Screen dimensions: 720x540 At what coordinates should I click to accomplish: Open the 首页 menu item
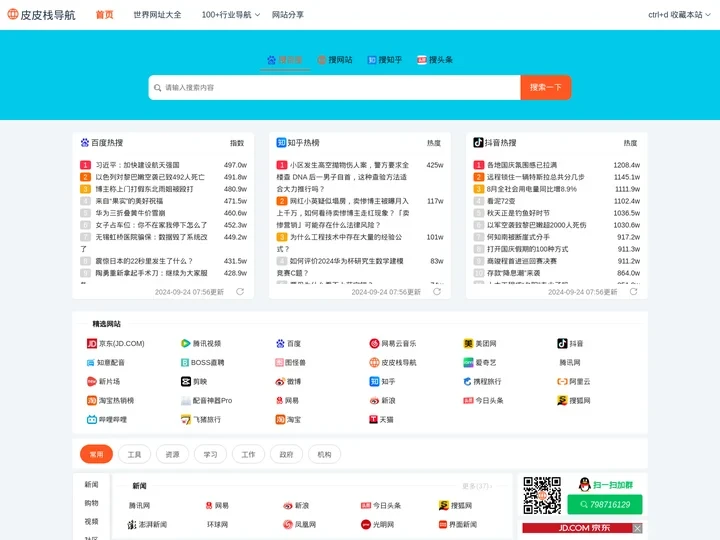tap(104, 15)
